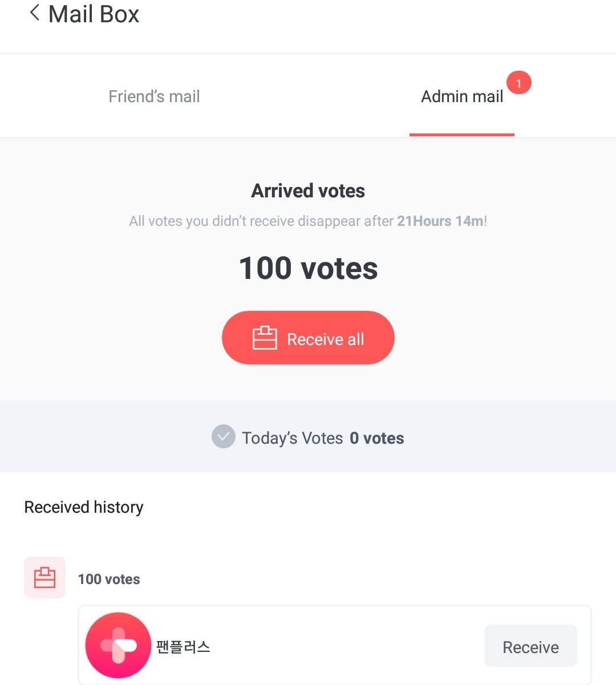This screenshot has height=685, width=616.
Task: Tap the pink ballot box icon in history
Action: click(44, 577)
